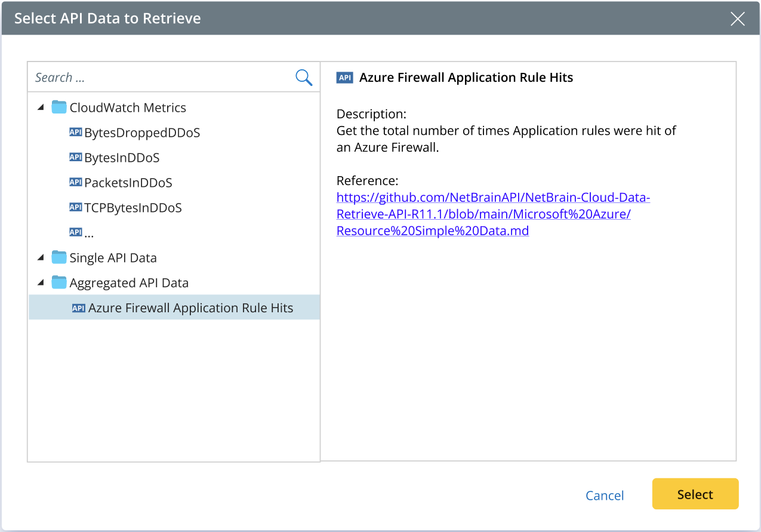Click the API icon beside BytesInDDoS
Screen dimensions: 761x532
[x=76, y=158]
